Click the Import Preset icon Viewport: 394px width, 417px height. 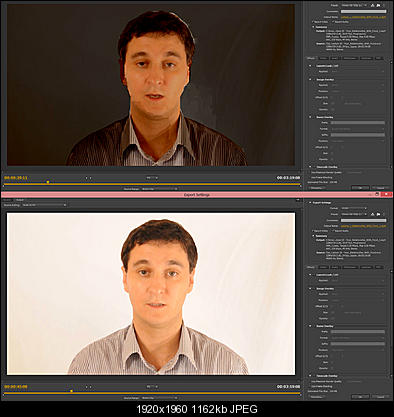378,214
